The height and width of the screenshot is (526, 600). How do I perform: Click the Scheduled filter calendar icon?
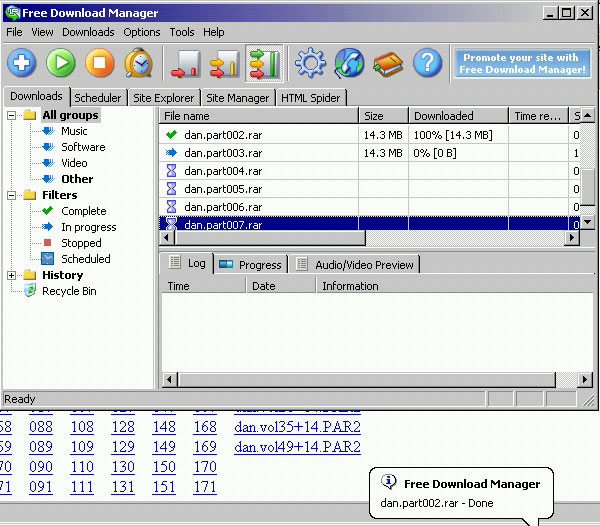(47, 259)
